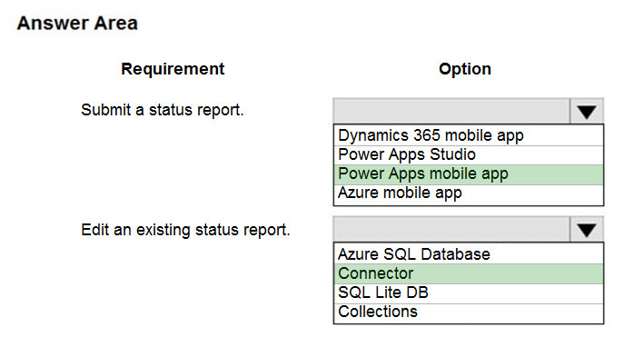Select the Collections option
The width and height of the screenshot is (644, 347).
tap(468, 312)
